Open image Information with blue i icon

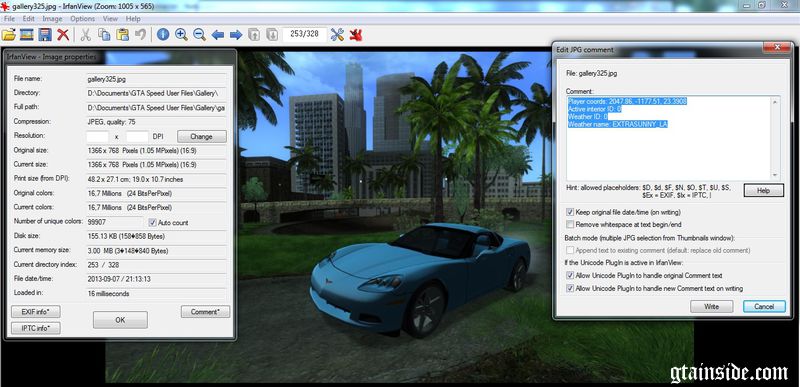tap(163, 35)
